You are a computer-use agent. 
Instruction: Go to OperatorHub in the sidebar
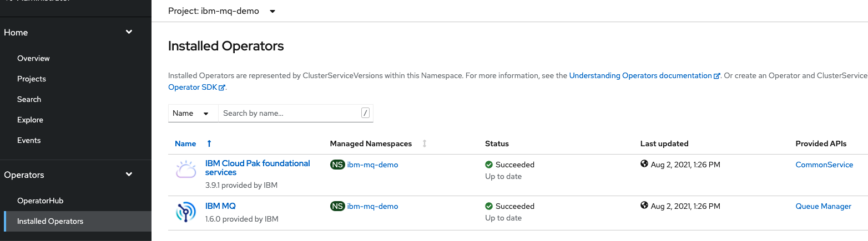click(x=40, y=201)
